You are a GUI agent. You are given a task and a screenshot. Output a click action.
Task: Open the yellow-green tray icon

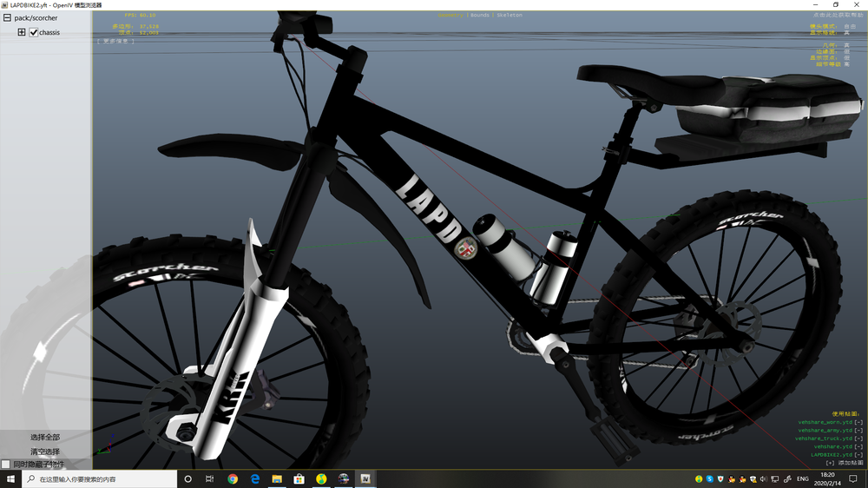coord(699,479)
